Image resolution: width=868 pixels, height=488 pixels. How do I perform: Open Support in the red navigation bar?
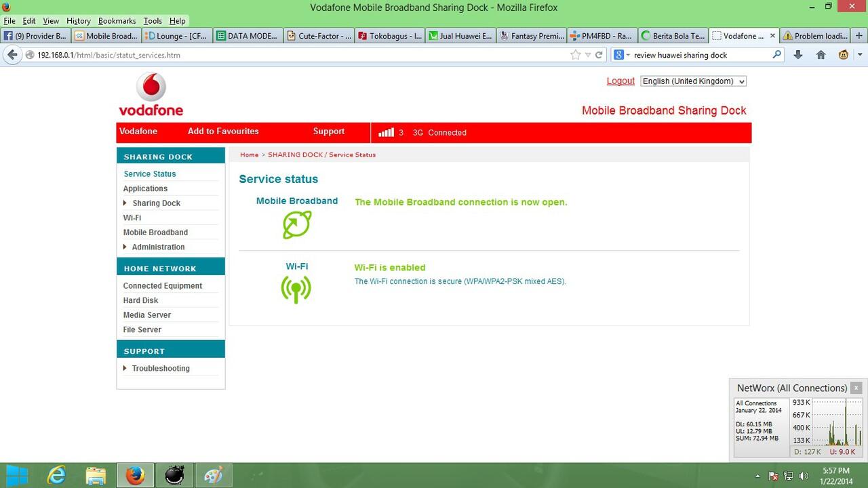coord(329,131)
